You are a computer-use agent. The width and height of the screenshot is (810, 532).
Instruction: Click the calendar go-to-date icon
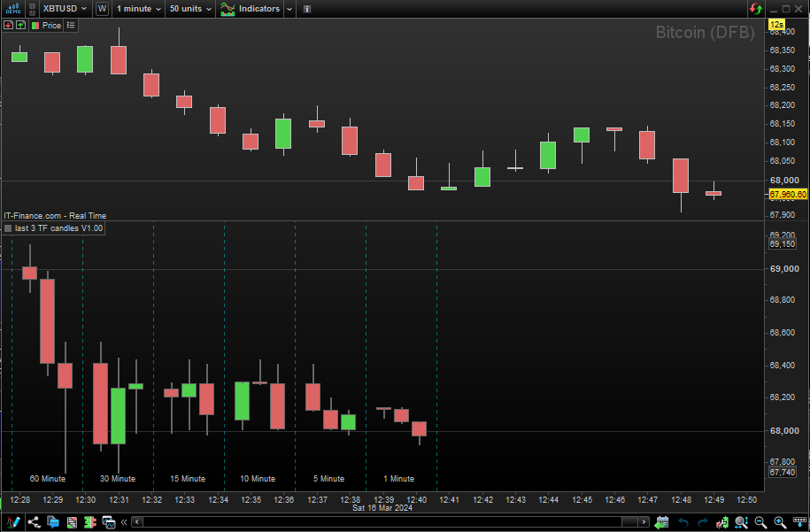[662, 522]
